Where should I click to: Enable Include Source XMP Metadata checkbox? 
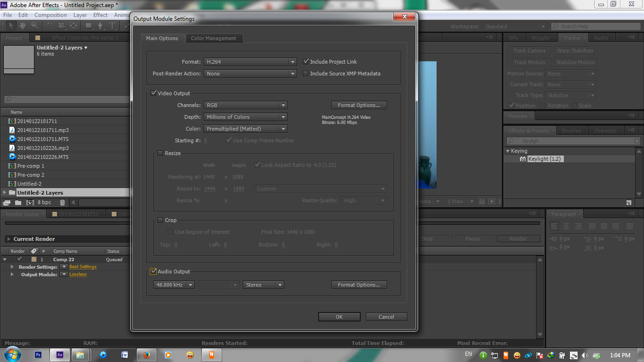[x=305, y=74]
